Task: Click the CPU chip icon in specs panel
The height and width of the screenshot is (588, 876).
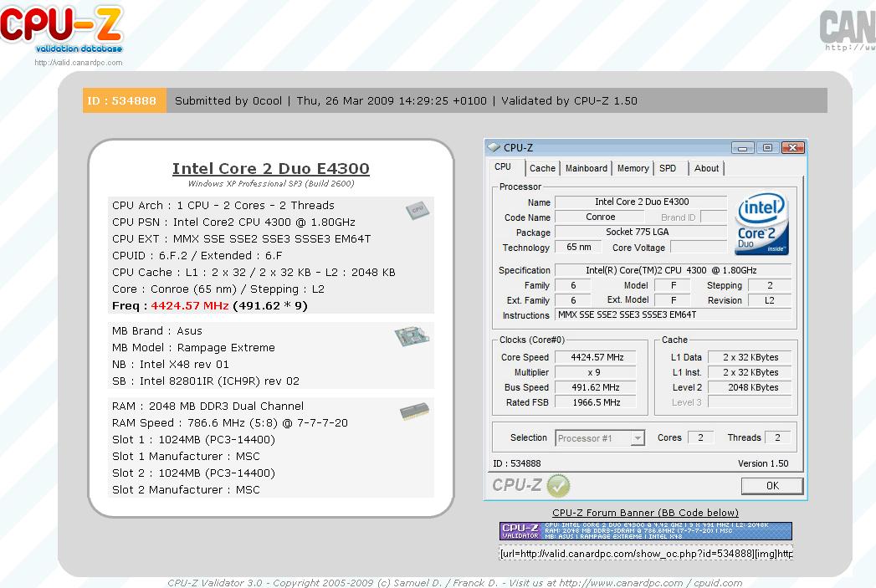Action: [x=418, y=210]
